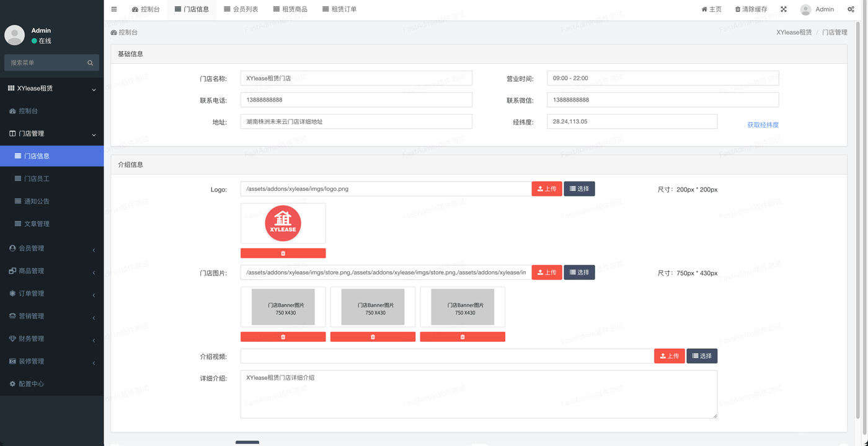
Task: Click the 详细介绍 text area
Action: click(479, 395)
